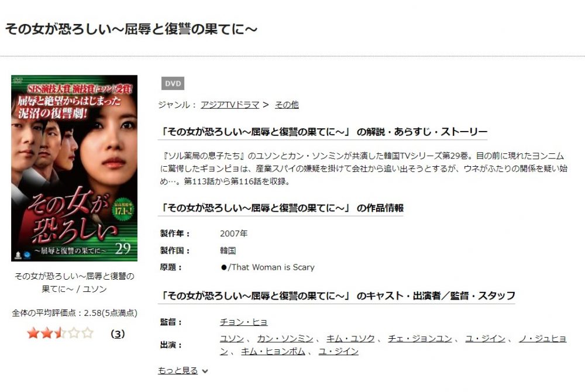585x392 pixels.
Task: Open the アジアTVドラマ genre link
Action: (230, 105)
